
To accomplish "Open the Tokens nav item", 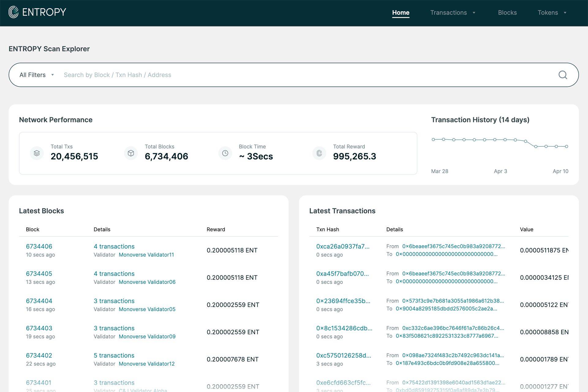I will click(x=548, y=13).
